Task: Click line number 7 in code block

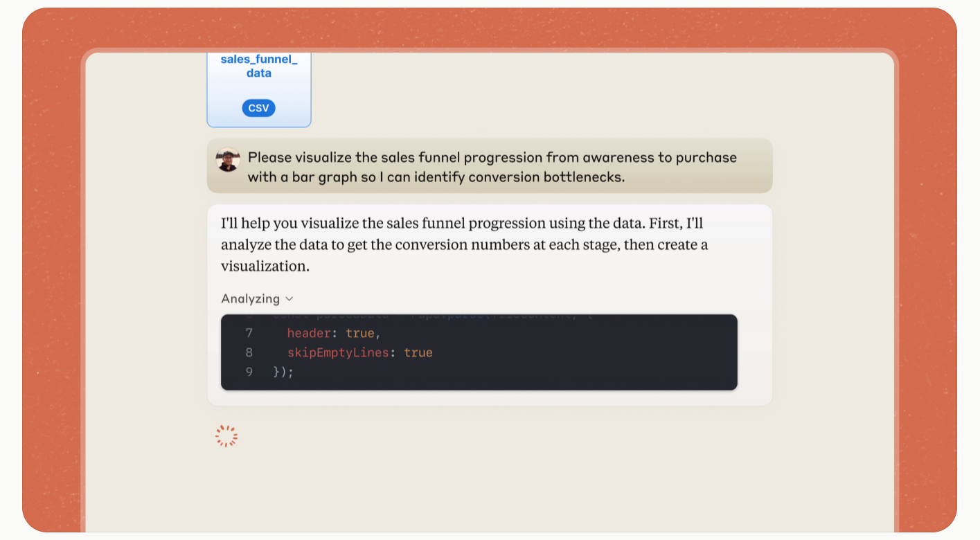Action: 249,334
